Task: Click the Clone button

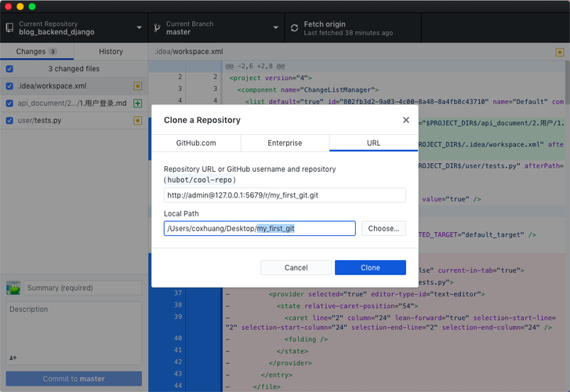Action: click(370, 267)
